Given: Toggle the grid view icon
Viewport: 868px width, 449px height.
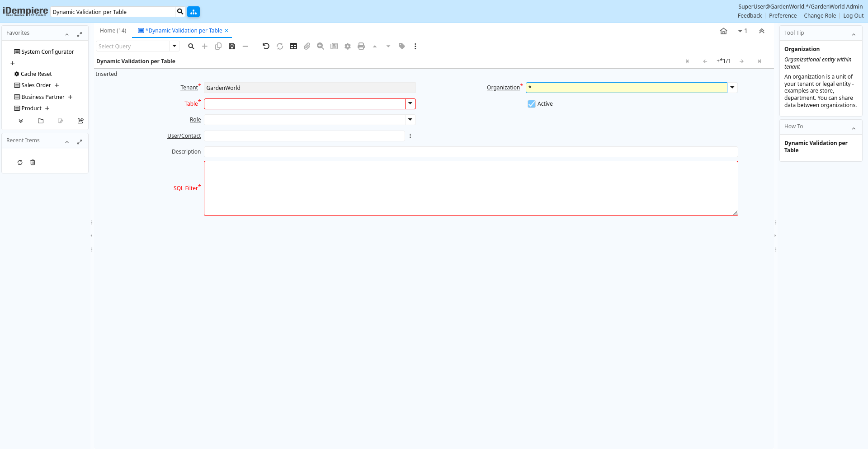Looking at the screenshot, I should [293, 46].
